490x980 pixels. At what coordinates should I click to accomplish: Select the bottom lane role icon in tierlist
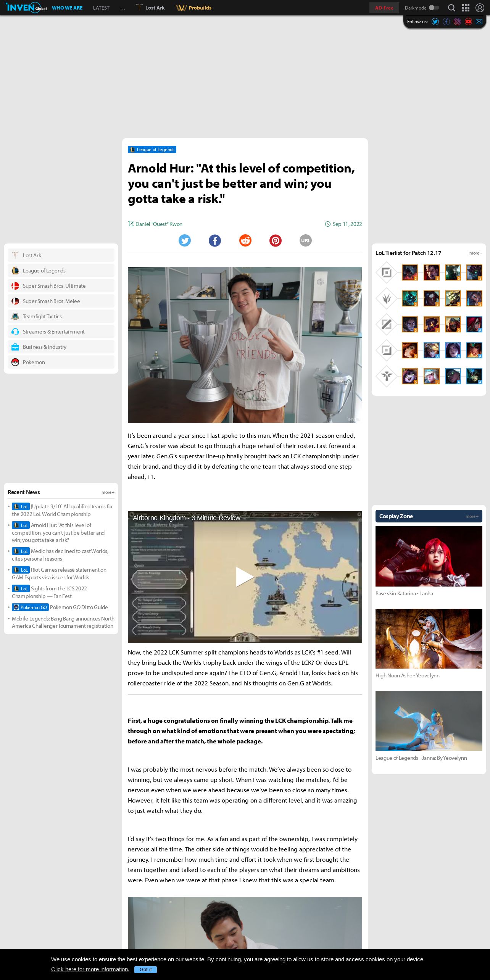[387, 350]
